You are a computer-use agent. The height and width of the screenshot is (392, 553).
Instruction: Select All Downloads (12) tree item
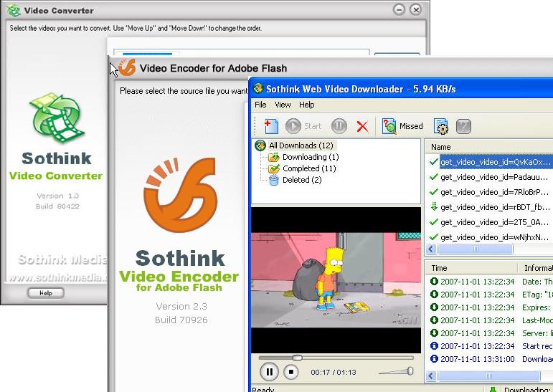pos(301,145)
